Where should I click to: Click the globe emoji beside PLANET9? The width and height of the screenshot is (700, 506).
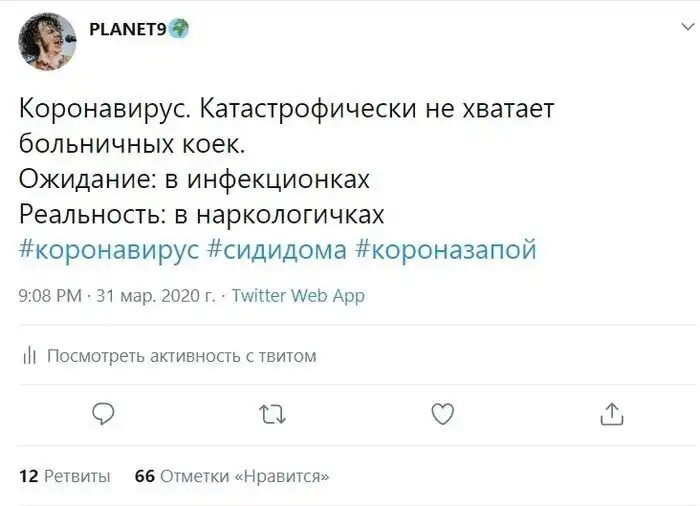(x=179, y=28)
